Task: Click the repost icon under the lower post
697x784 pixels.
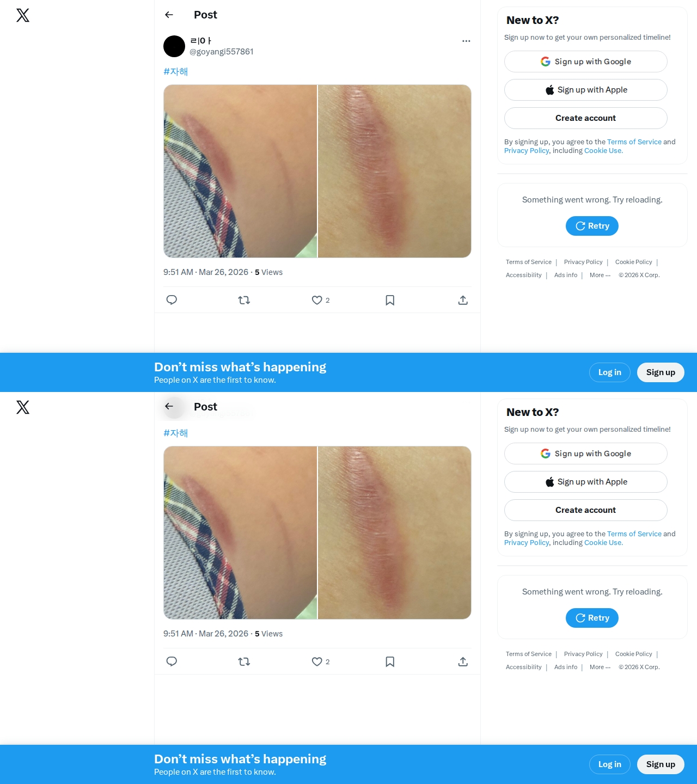Action: pyautogui.click(x=244, y=661)
